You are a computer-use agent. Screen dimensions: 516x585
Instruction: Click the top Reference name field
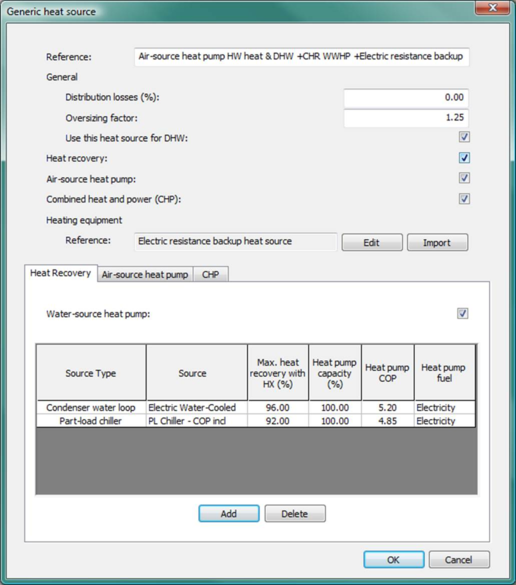click(301, 57)
